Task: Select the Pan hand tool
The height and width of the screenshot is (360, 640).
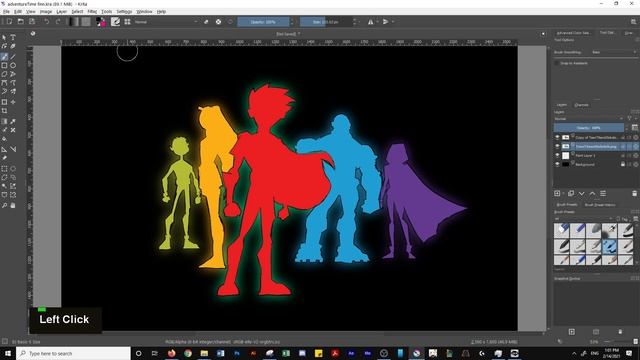Action: click(x=13, y=205)
